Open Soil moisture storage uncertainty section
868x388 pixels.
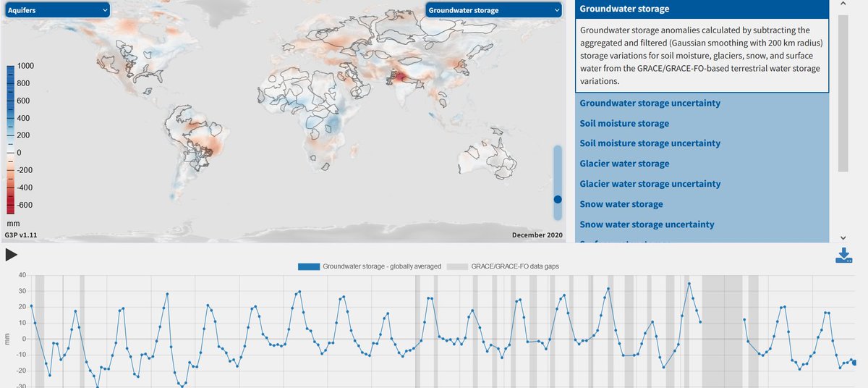click(x=650, y=143)
